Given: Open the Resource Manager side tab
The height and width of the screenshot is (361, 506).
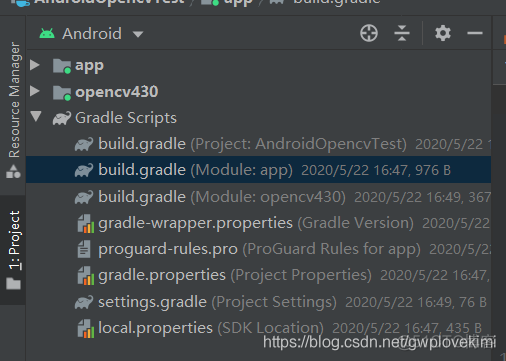Looking at the screenshot, I should (13, 110).
